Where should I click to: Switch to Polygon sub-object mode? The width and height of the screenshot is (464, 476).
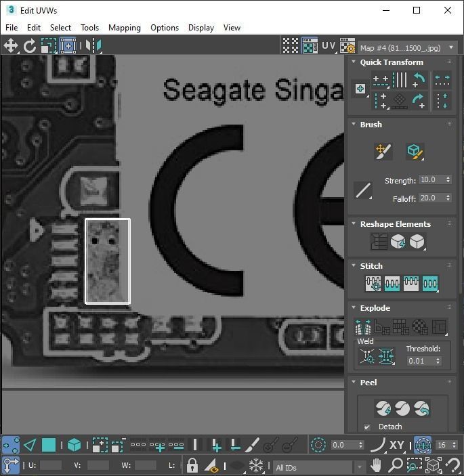click(49, 445)
